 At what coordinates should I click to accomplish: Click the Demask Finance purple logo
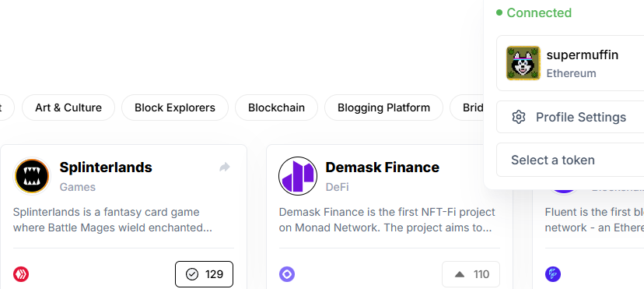(298, 176)
